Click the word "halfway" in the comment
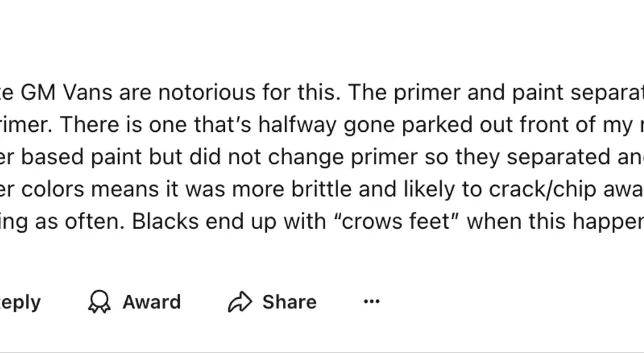The image size is (644, 353). point(298,125)
